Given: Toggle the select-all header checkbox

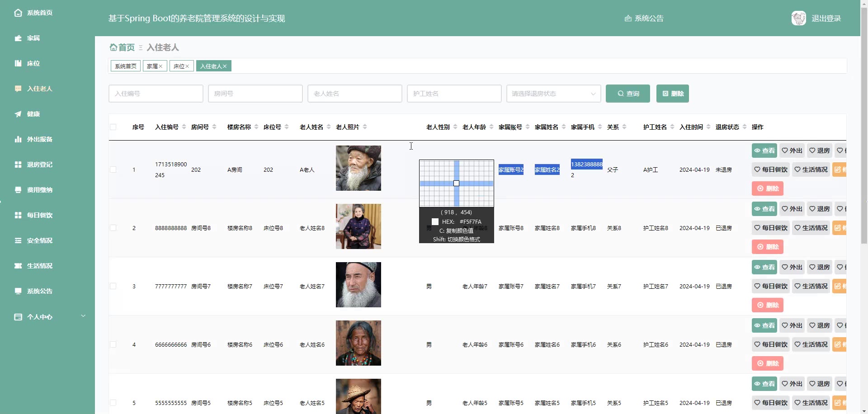Looking at the screenshot, I should (x=113, y=127).
